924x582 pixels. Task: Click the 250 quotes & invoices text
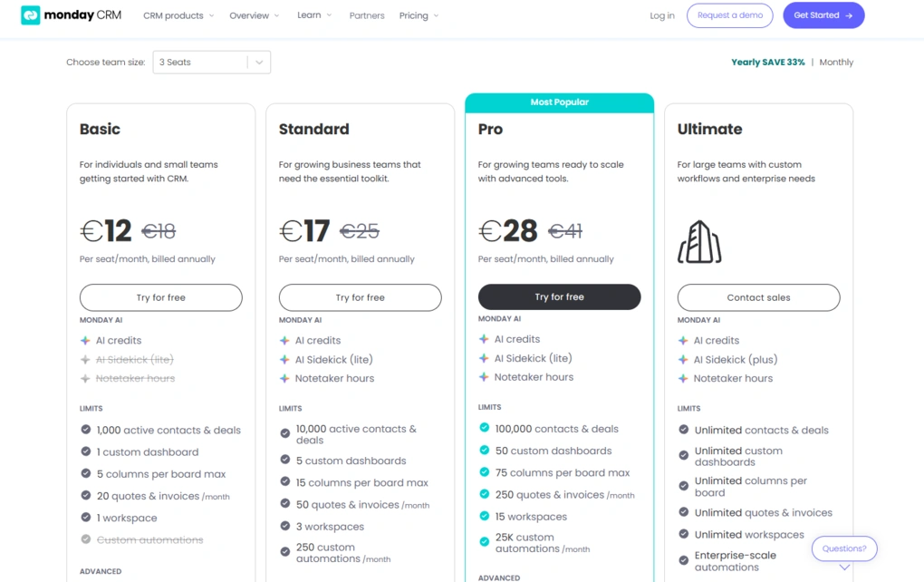(564, 495)
